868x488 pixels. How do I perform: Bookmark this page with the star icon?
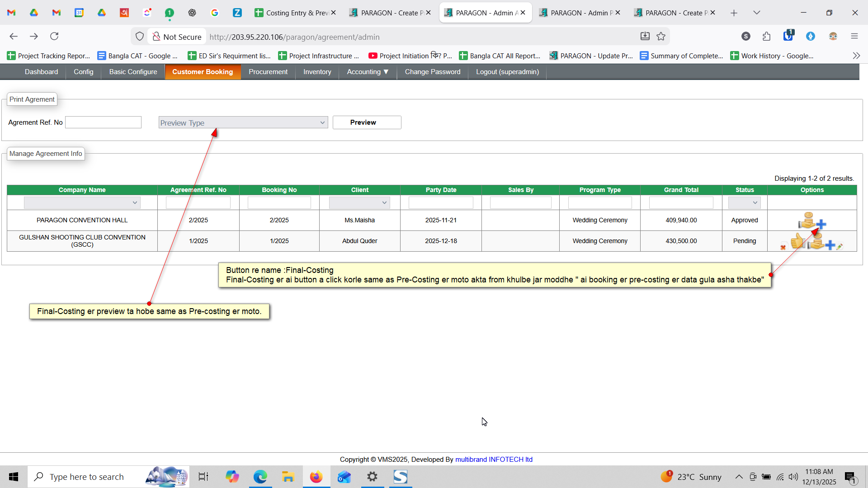pos(661,37)
